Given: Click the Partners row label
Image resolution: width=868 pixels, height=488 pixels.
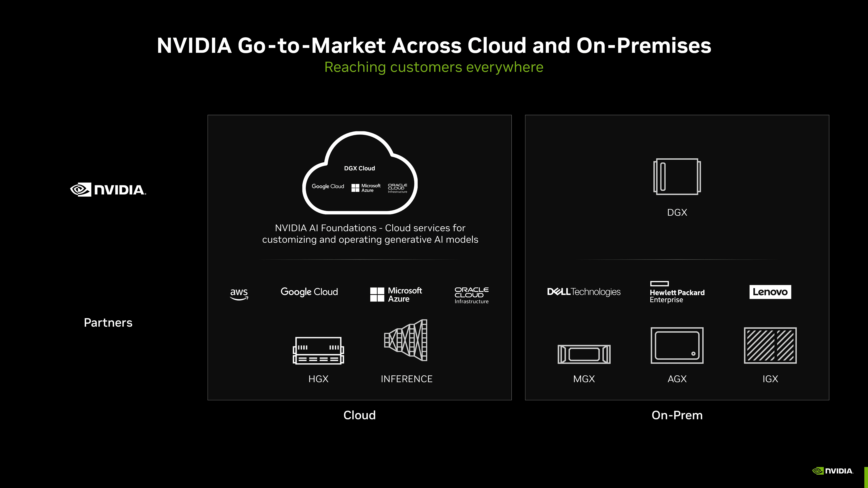Looking at the screenshot, I should [108, 323].
